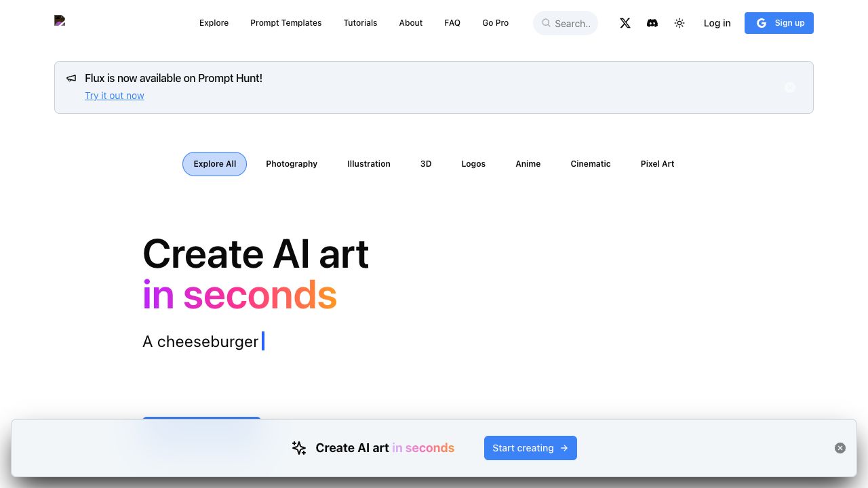Open the Explore menu item
This screenshot has width=868, height=488.
click(214, 23)
